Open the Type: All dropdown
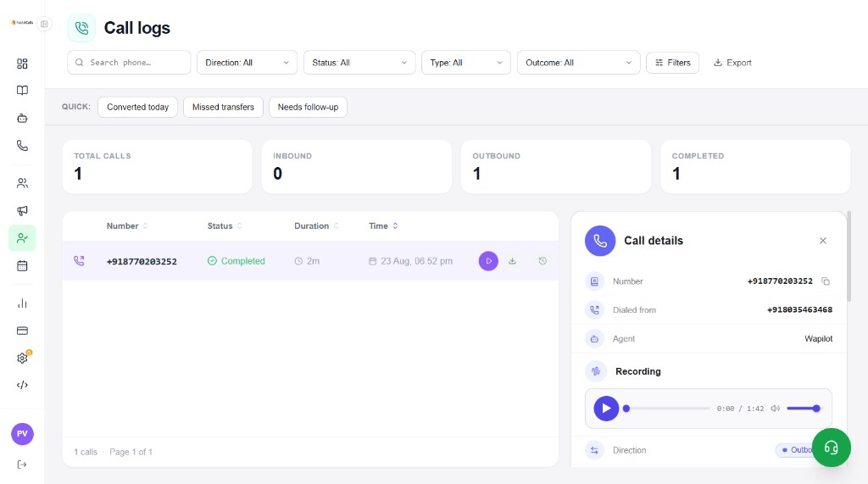 (x=466, y=63)
